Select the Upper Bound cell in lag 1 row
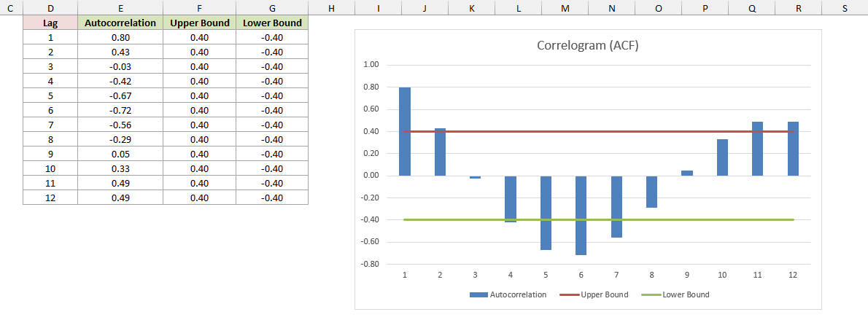This screenshot has width=868, height=336. point(199,38)
